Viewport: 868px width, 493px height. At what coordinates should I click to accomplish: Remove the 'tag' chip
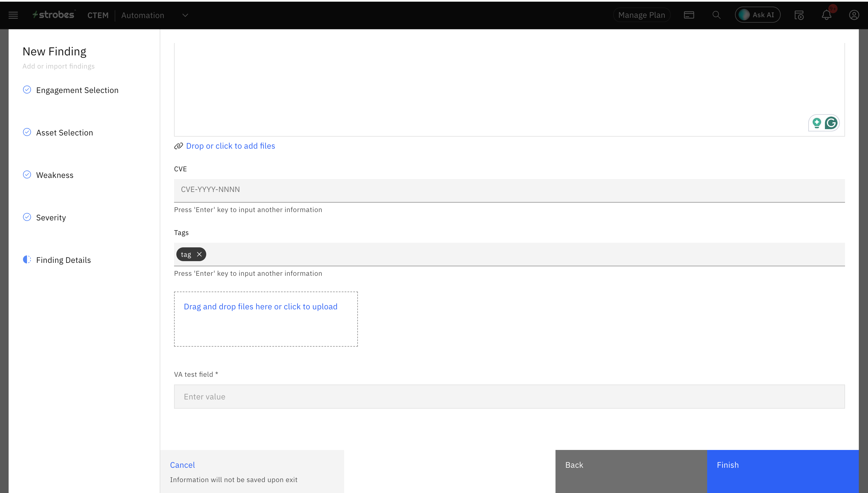click(x=199, y=254)
